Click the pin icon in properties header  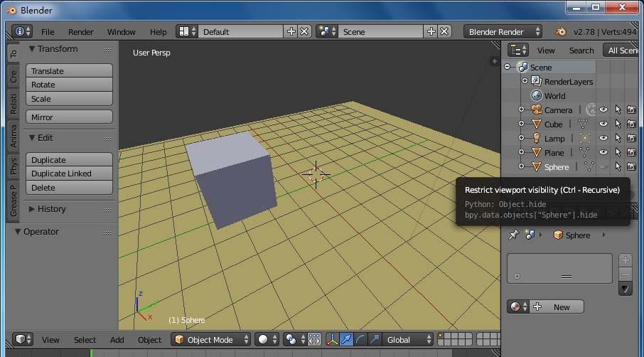click(514, 235)
